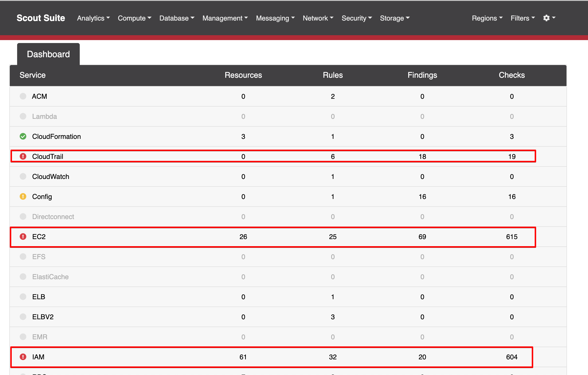Click the red alert icon beside IAM
The height and width of the screenshot is (375, 588).
click(23, 357)
